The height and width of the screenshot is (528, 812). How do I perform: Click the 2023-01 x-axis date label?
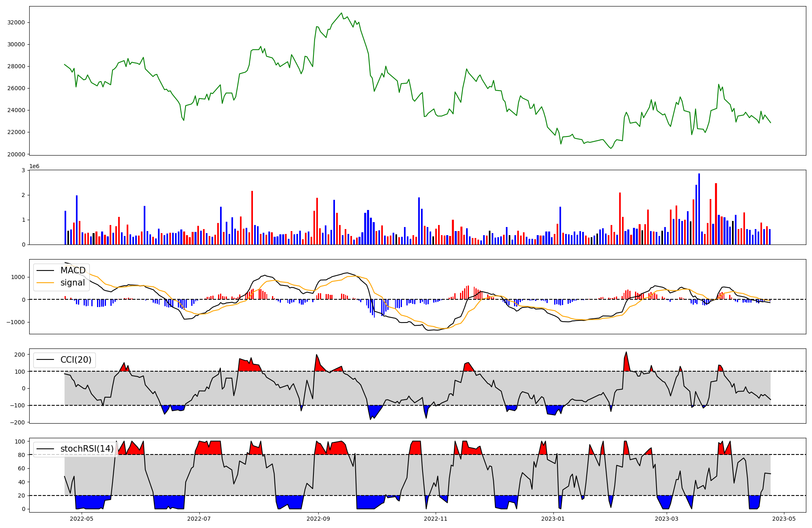(553, 518)
